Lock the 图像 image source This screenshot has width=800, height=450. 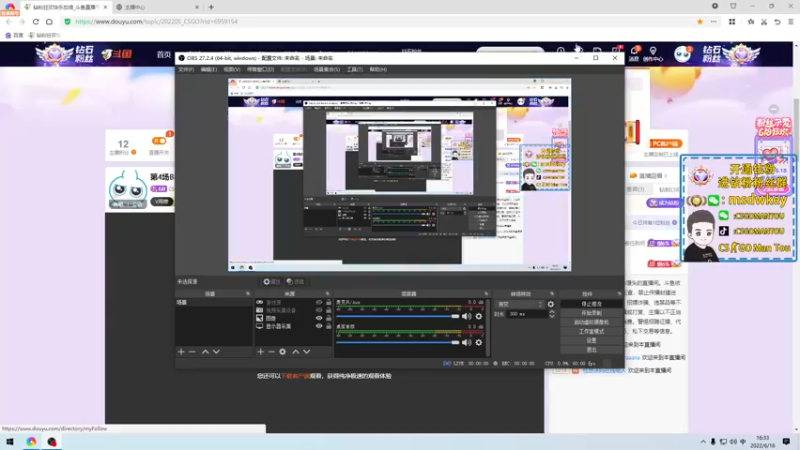pyautogui.click(x=329, y=318)
